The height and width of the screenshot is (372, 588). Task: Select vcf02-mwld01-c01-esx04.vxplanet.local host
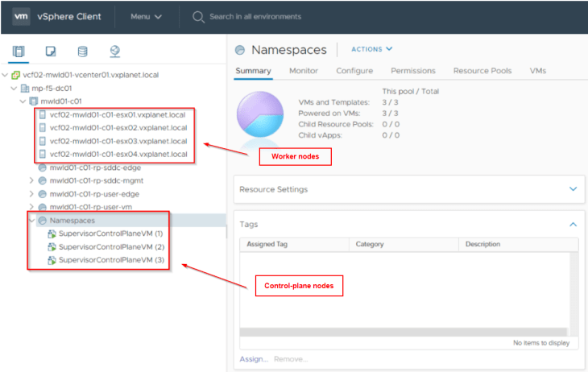[x=118, y=154]
